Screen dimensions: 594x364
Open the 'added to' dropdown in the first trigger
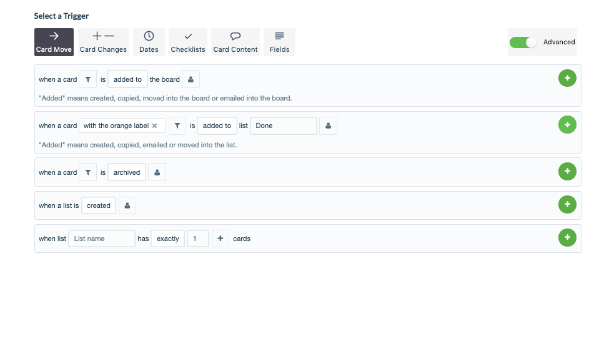tap(127, 79)
